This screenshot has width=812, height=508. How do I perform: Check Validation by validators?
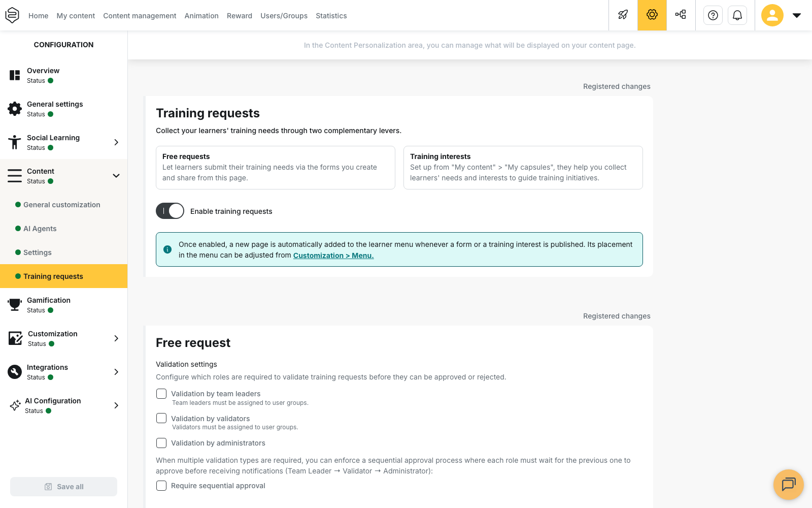click(161, 418)
